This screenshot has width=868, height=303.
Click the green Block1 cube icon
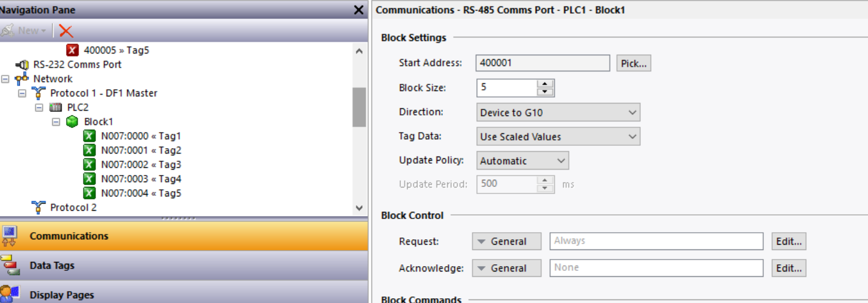[x=73, y=121]
